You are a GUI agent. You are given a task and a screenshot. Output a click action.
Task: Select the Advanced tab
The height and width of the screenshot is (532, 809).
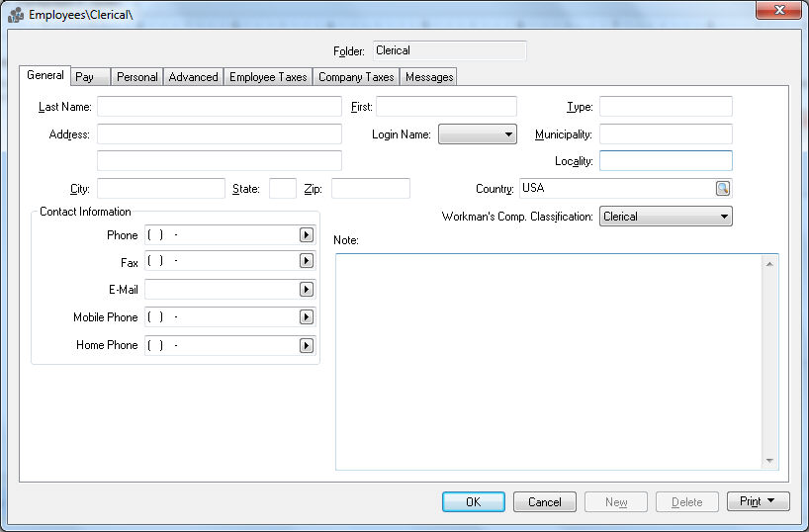(193, 77)
